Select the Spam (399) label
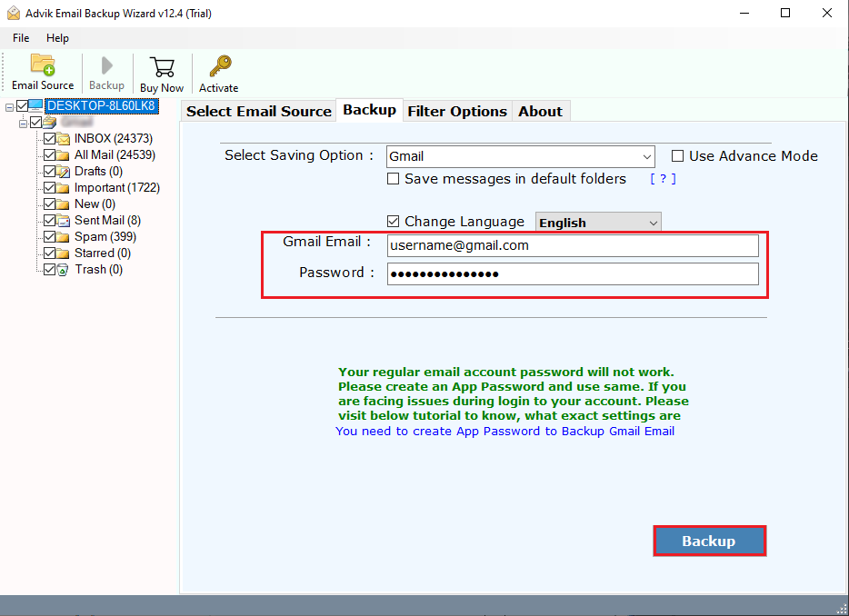 pyautogui.click(x=105, y=236)
